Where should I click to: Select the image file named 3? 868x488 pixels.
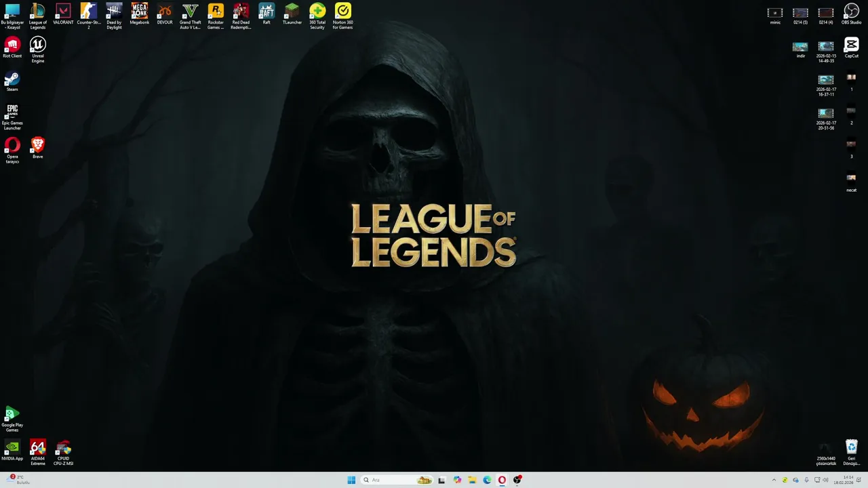pos(851,149)
